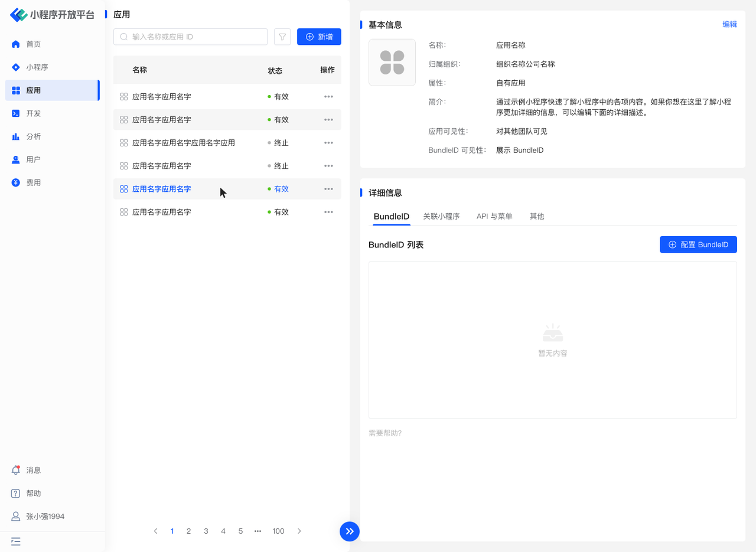Image resolution: width=756 pixels, height=552 pixels.
Task: Open 消息 notifications bell
Action: tap(17, 470)
